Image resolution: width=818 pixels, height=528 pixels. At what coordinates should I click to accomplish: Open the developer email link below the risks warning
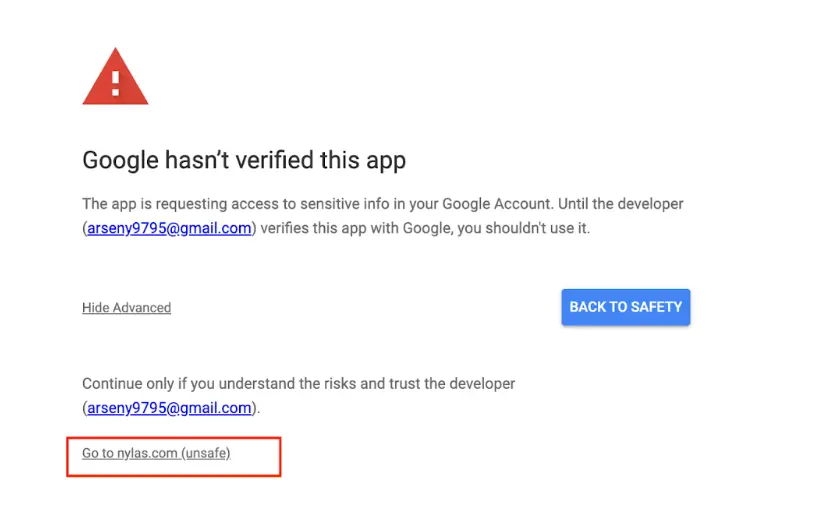168,408
